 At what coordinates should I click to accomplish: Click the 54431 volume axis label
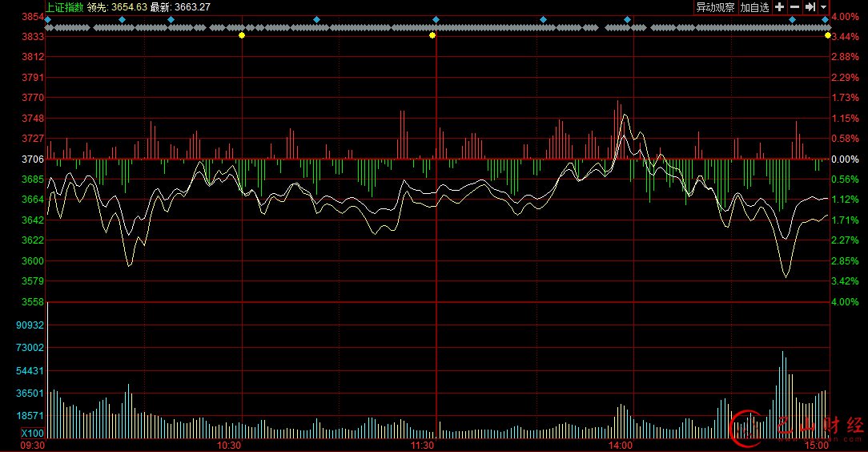30,370
